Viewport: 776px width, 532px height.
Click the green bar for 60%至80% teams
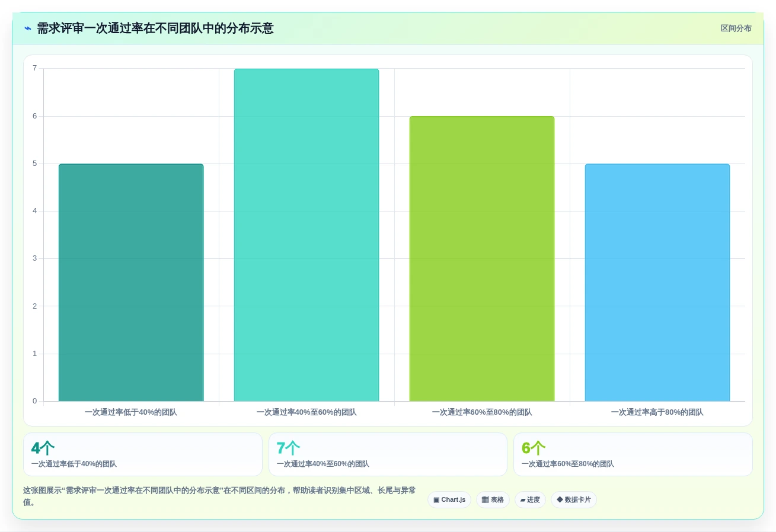click(482, 259)
